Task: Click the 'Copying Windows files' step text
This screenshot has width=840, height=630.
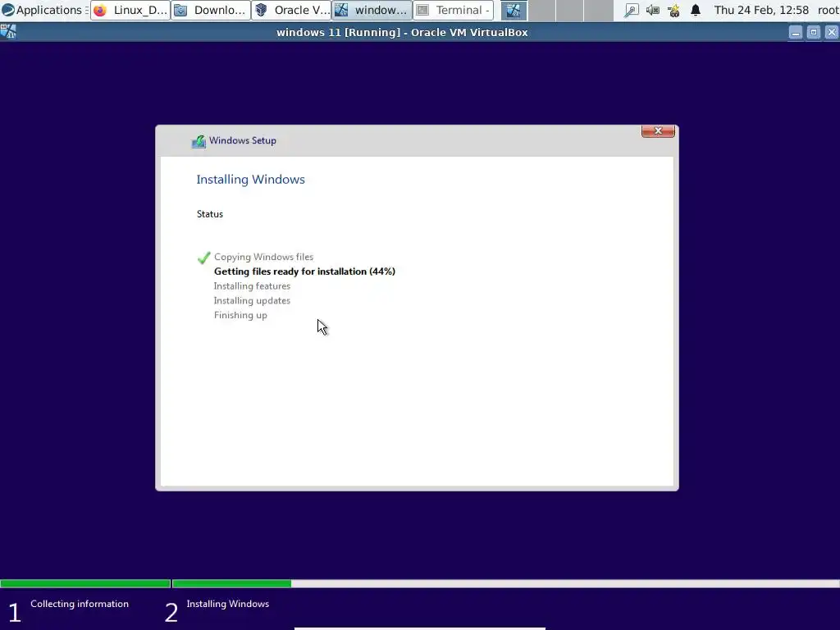Action: coord(263,257)
